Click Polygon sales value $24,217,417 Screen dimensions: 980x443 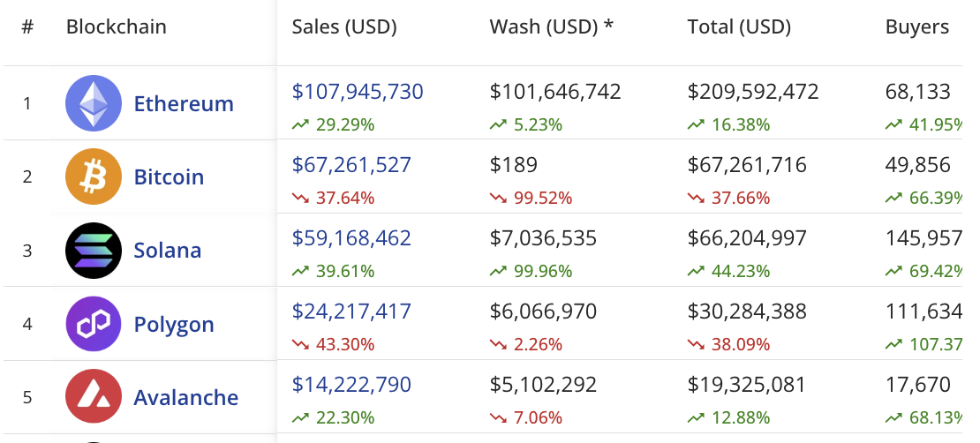coord(351,311)
